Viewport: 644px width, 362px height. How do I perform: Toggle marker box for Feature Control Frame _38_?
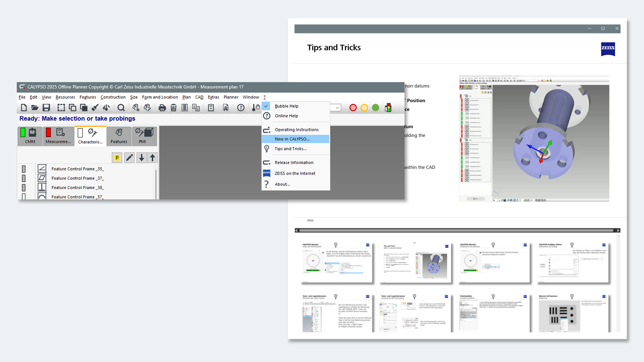coord(24,188)
